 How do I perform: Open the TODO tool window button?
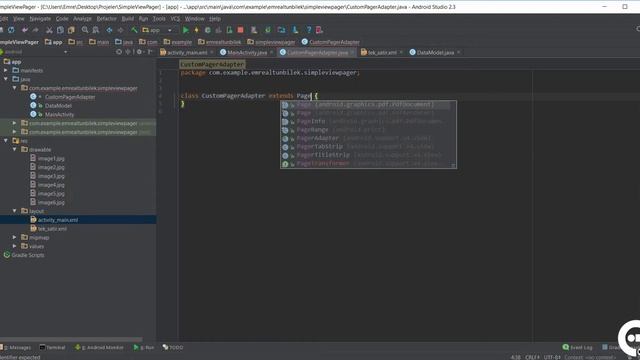tap(173, 347)
